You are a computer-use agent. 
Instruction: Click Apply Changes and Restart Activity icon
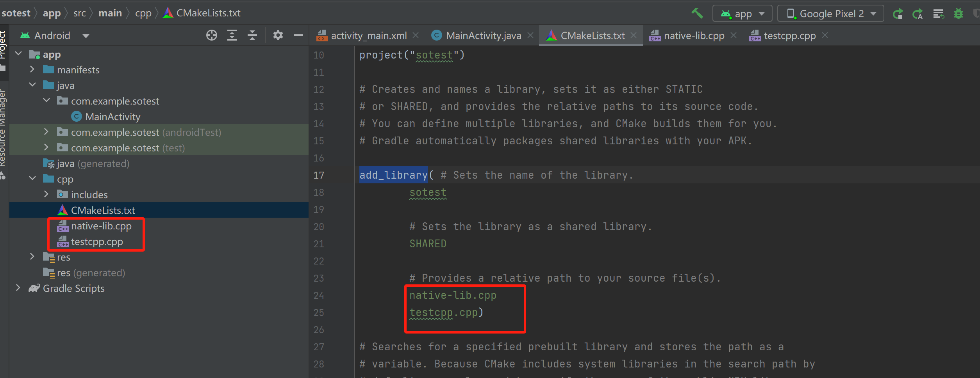pyautogui.click(x=898, y=14)
